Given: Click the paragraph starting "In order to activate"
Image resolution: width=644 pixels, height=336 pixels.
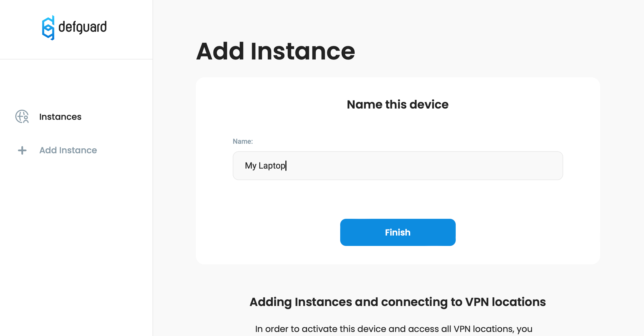Looking at the screenshot, I should [x=394, y=329].
